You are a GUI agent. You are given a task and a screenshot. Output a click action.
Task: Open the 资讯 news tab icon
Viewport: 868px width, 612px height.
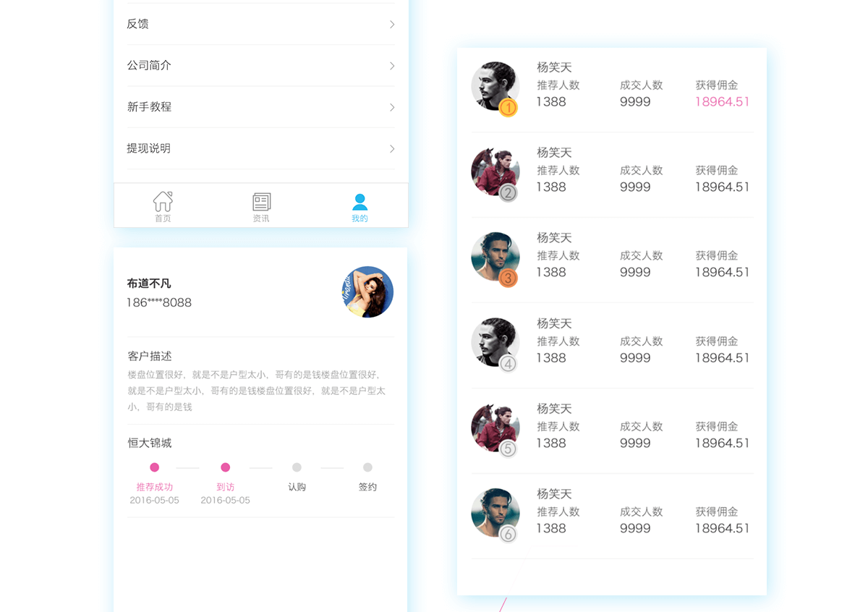point(261,203)
